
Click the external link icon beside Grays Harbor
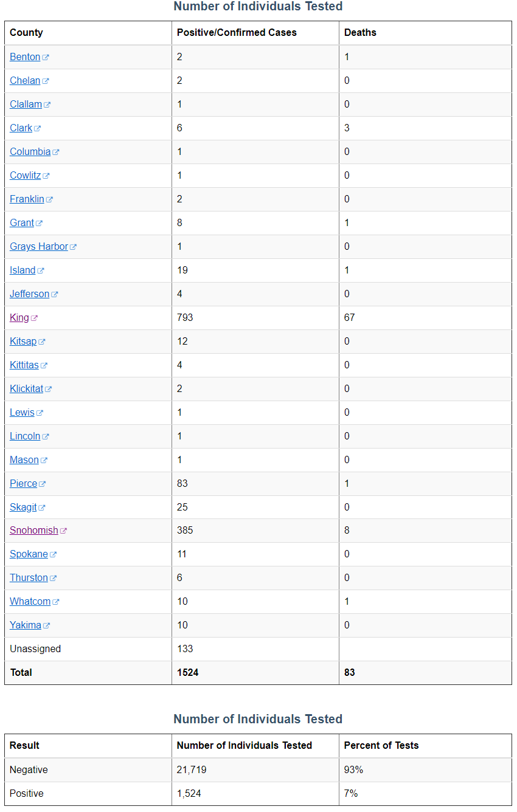74,246
